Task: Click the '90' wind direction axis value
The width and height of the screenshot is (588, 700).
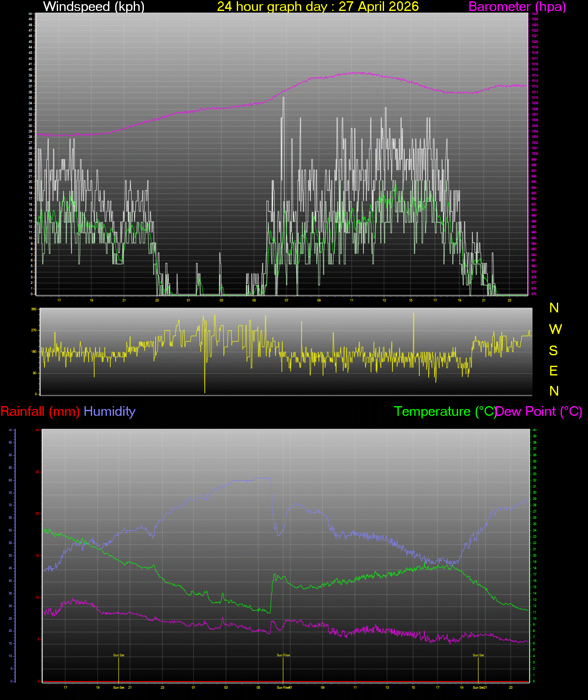Action: pos(34,373)
